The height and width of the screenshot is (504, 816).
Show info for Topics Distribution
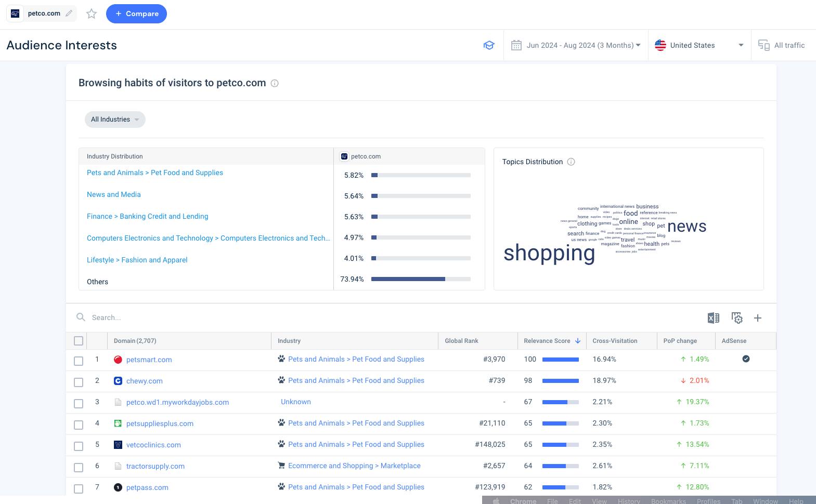571,162
